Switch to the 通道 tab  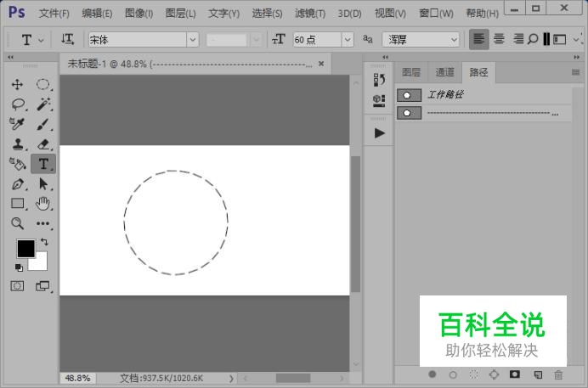pos(444,73)
